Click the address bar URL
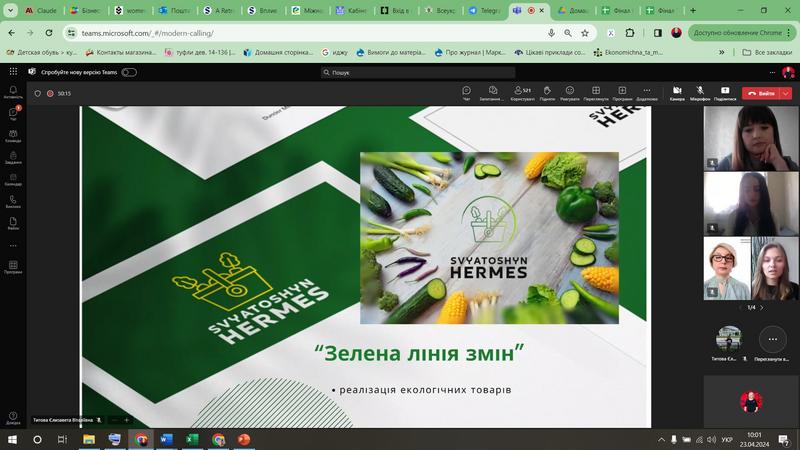 point(147,33)
